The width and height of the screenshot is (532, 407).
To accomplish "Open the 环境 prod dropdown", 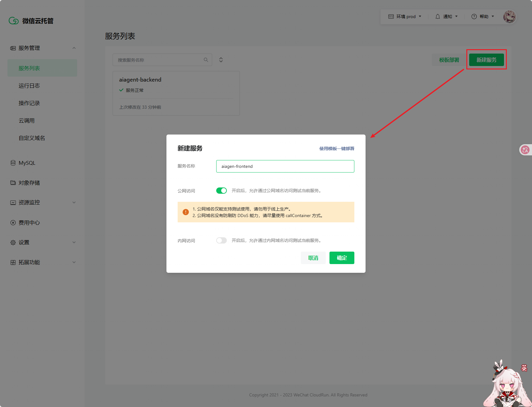I will point(405,17).
